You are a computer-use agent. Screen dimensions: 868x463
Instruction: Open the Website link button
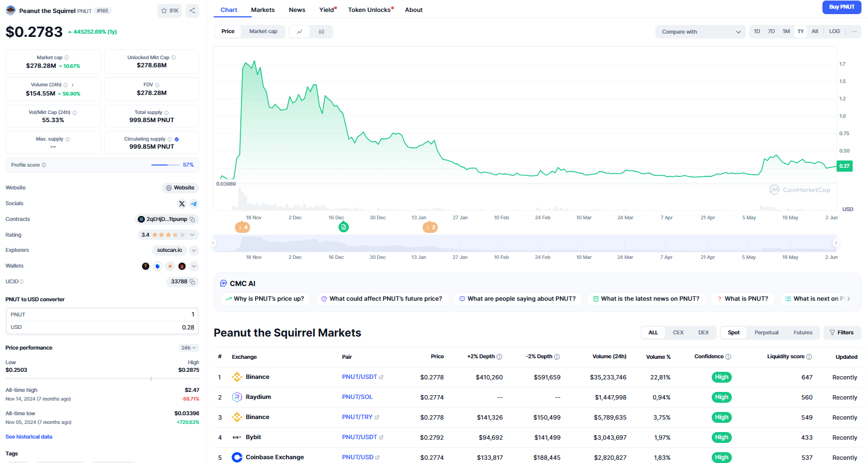pos(180,188)
